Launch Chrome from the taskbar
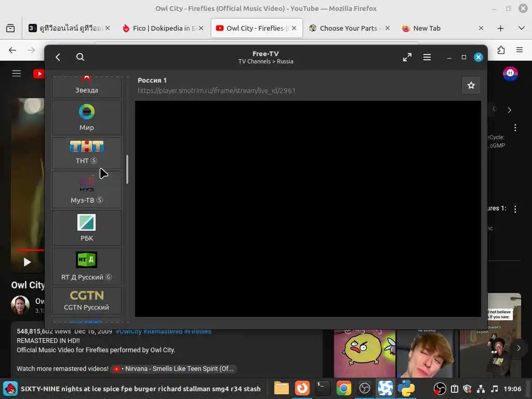The image size is (532, 399). (x=343, y=389)
